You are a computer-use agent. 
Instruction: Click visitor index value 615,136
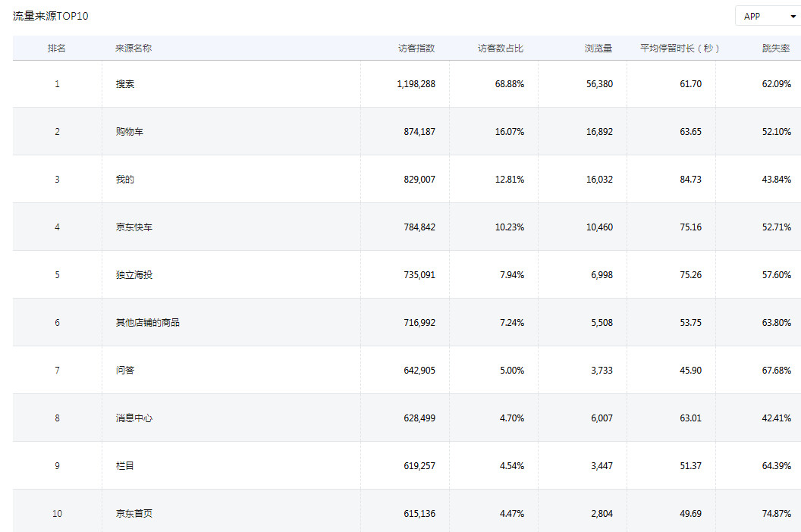419,514
